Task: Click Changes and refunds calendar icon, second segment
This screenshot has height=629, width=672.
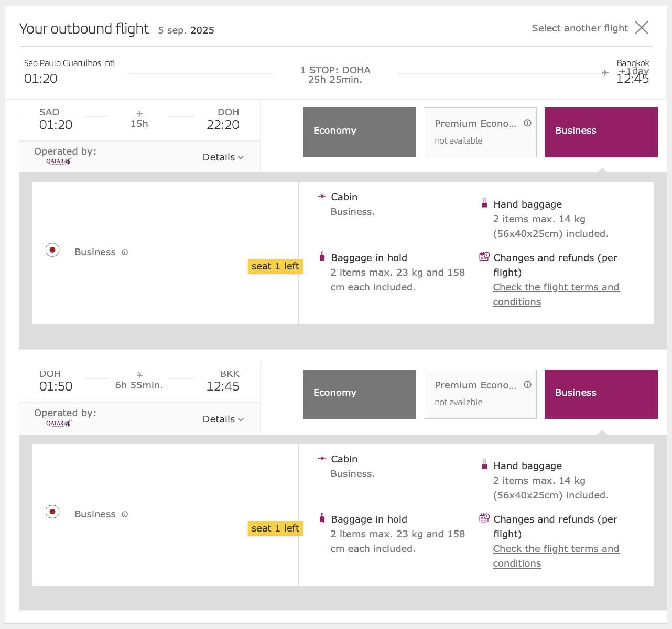Action: click(484, 518)
